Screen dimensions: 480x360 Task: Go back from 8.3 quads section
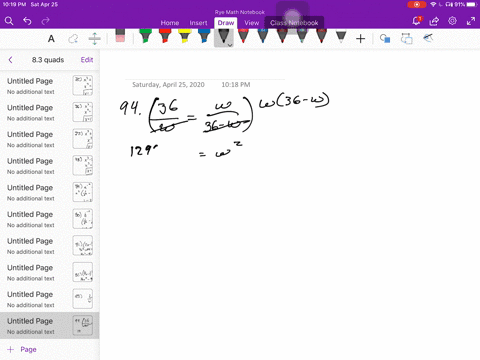coord(10,60)
